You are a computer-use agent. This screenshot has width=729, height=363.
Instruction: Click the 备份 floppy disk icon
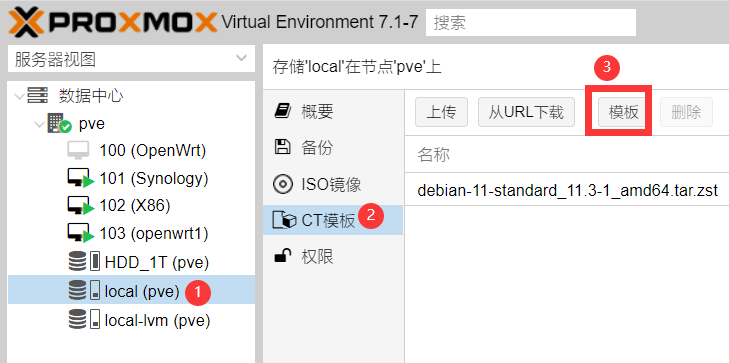pos(282,147)
